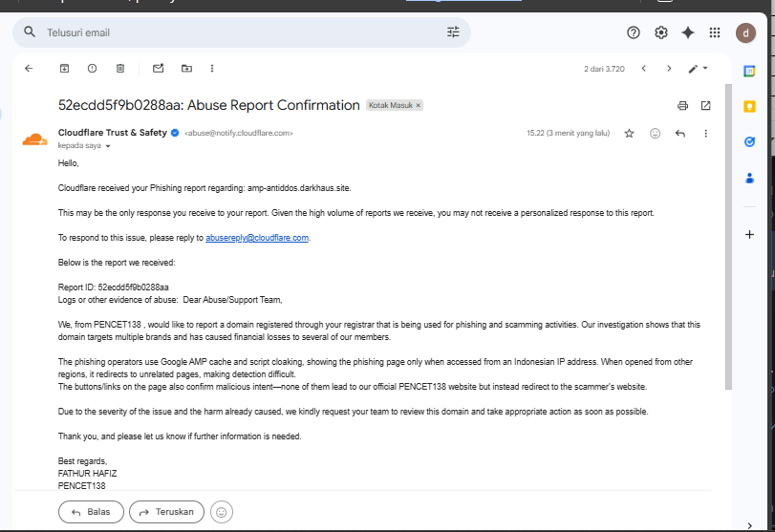The width and height of the screenshot is (775, 532).
Task: Star the Cloudflare message
Action: click(x=629, y=134)
